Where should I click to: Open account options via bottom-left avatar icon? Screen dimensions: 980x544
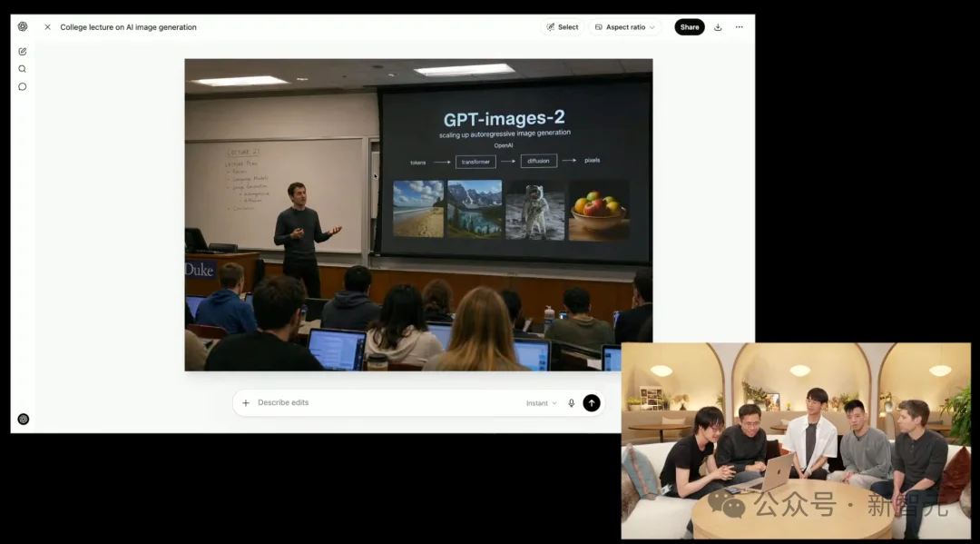pyautogui.click(x=24, y=419)
